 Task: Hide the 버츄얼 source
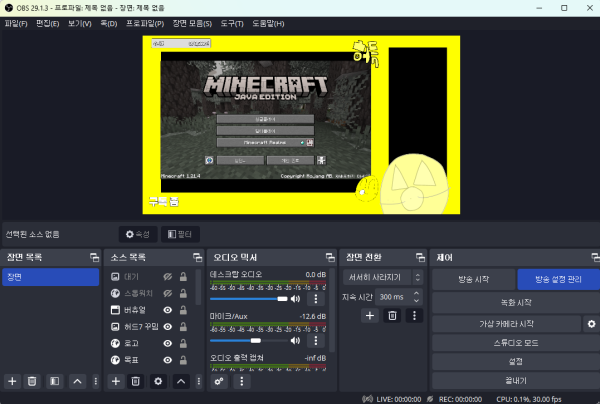tap(168, 310)
